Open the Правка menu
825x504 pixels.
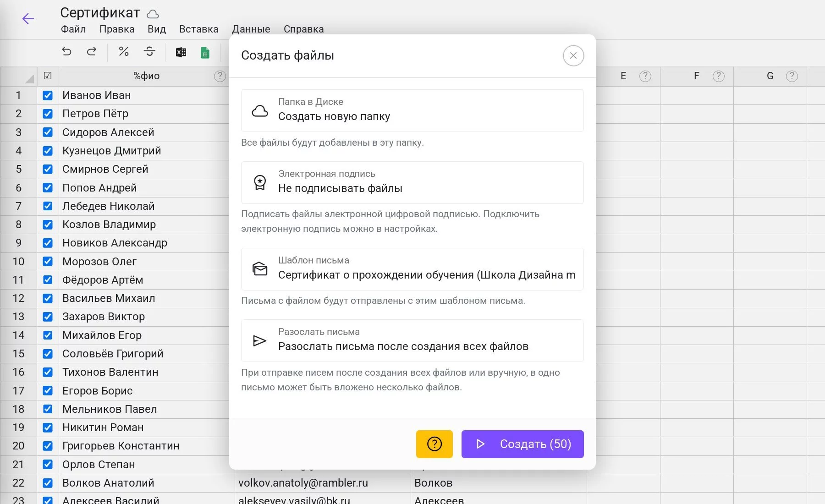pos(117,29)
